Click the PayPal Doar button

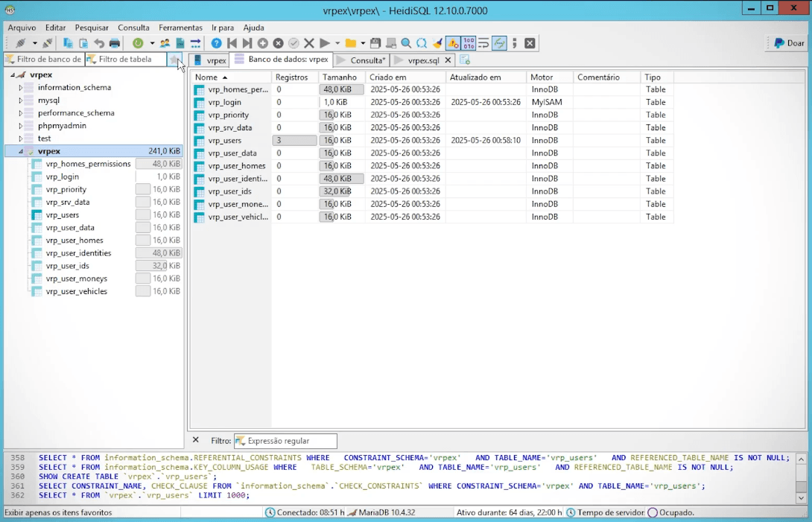(789, 43)
